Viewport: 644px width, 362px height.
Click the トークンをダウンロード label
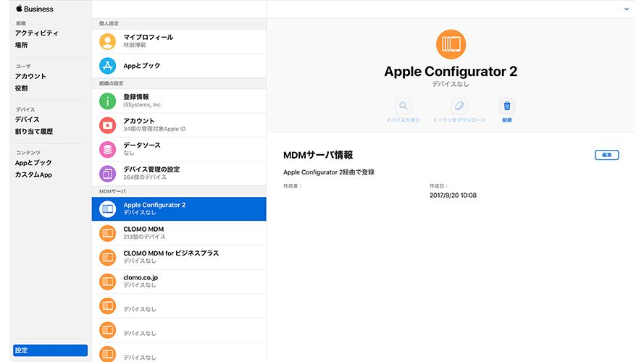click(x=459, y=120)
